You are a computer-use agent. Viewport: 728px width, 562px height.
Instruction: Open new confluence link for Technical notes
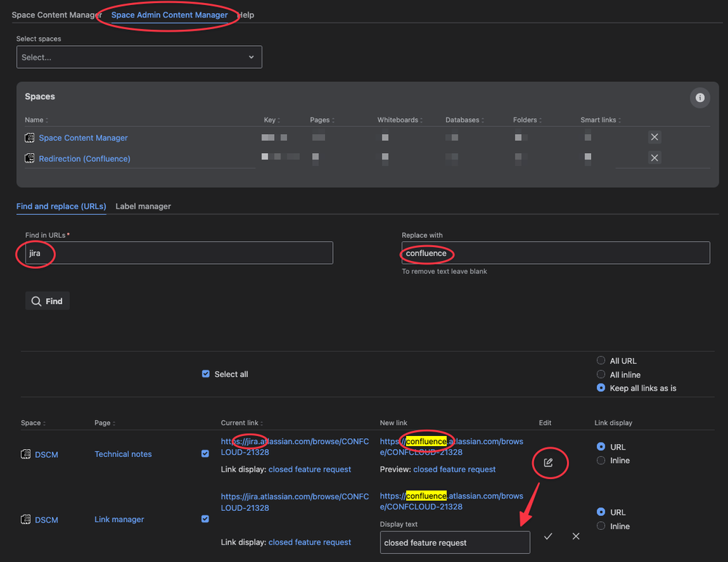[x=451, y=447]
